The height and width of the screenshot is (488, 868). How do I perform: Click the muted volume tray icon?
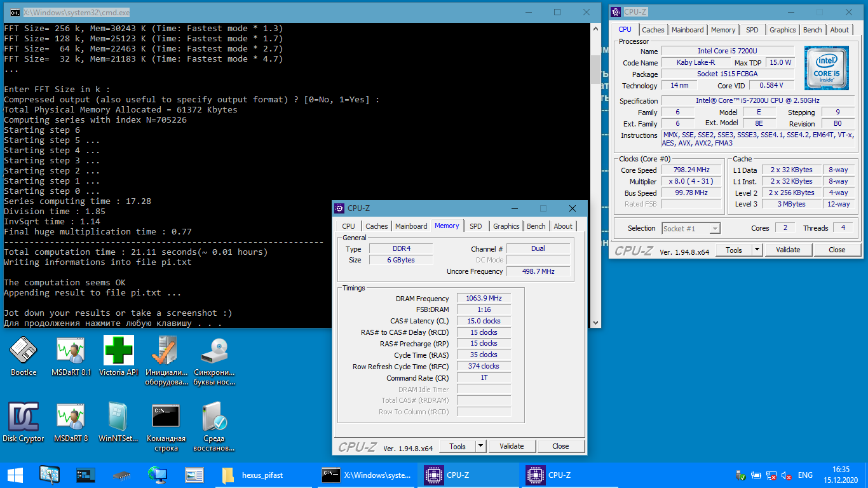[787, 475]
